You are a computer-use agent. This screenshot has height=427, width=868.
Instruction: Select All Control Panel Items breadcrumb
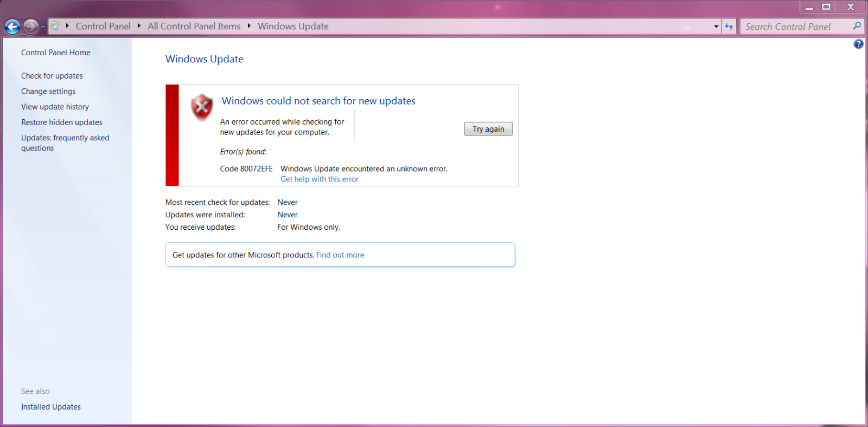click(194, 26)
